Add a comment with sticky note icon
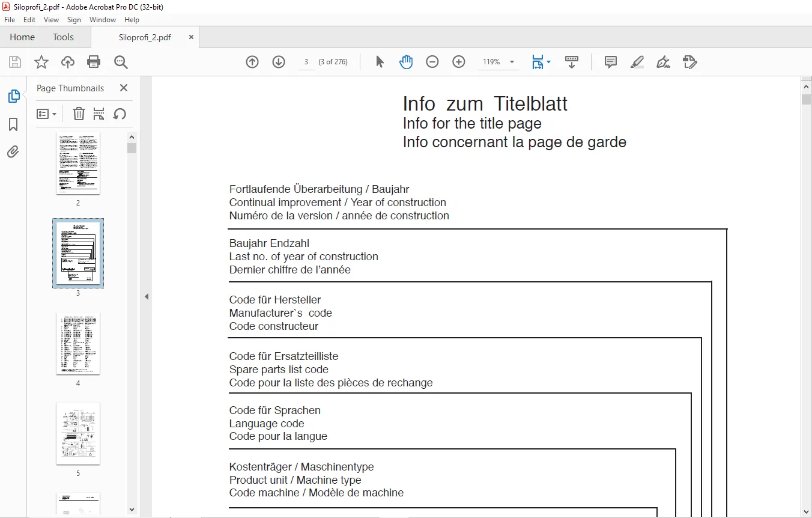 coord(611,62)
